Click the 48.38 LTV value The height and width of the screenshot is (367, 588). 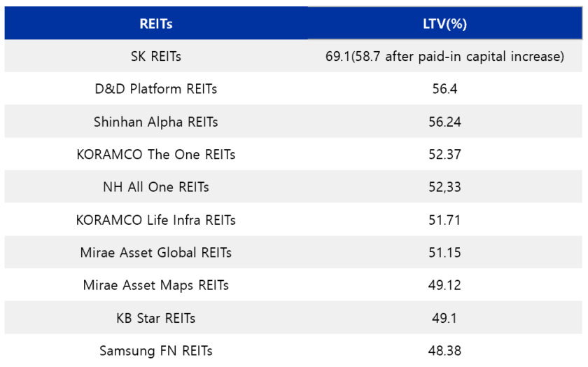click(444, 350)
